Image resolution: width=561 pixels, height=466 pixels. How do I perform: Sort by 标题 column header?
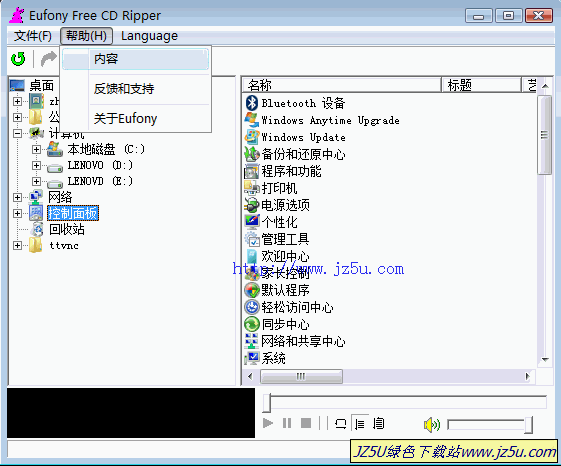pyautogui.click(x=482, y=85)
